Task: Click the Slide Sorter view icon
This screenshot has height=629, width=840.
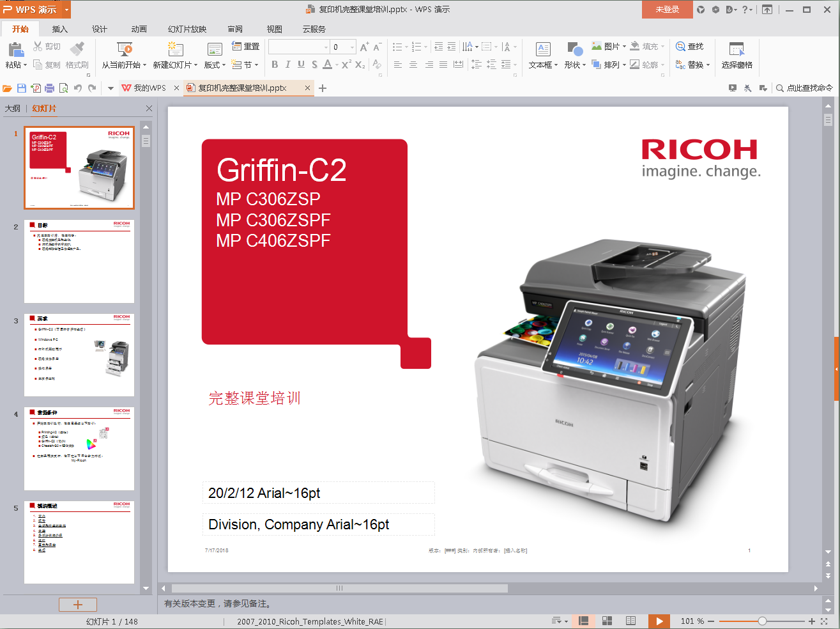Action: pos(607,621)
